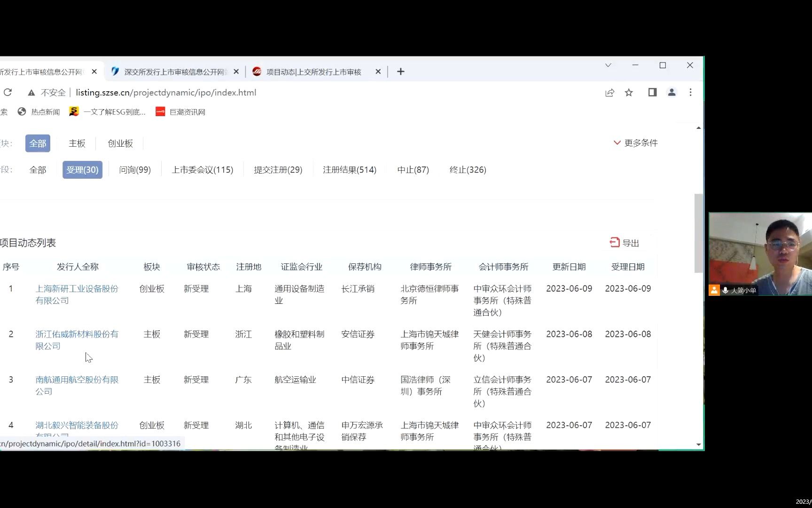812x508 pixels.
Task: Open a new tab with the plus button
Action: (400, 71)
